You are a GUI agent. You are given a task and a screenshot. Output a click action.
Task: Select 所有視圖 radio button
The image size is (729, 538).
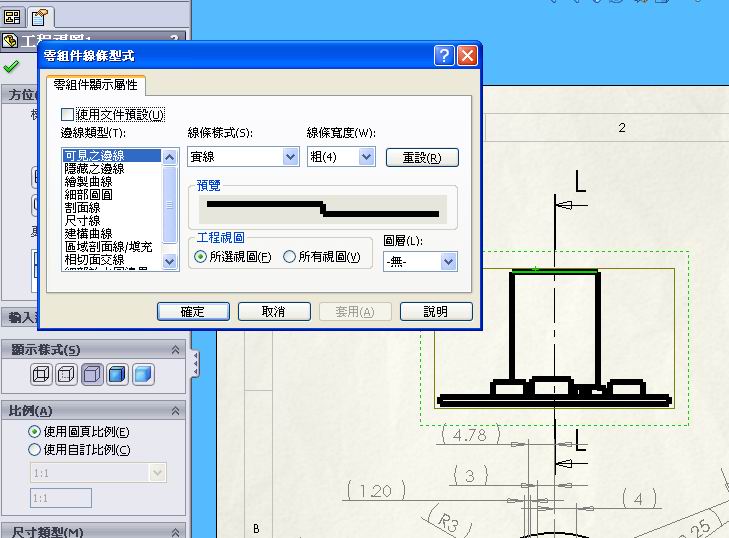(x=289, y=257)
